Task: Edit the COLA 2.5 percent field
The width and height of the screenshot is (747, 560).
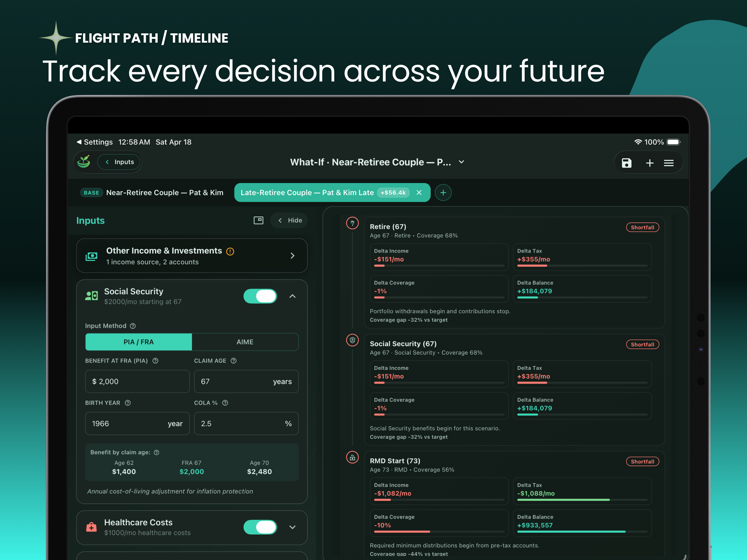Action: point(246,424)
